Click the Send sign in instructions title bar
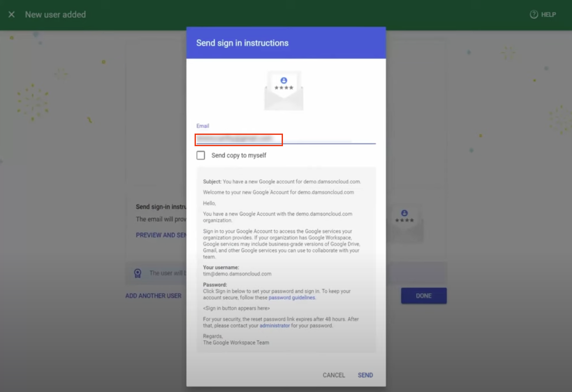 [x=242, y=43]
